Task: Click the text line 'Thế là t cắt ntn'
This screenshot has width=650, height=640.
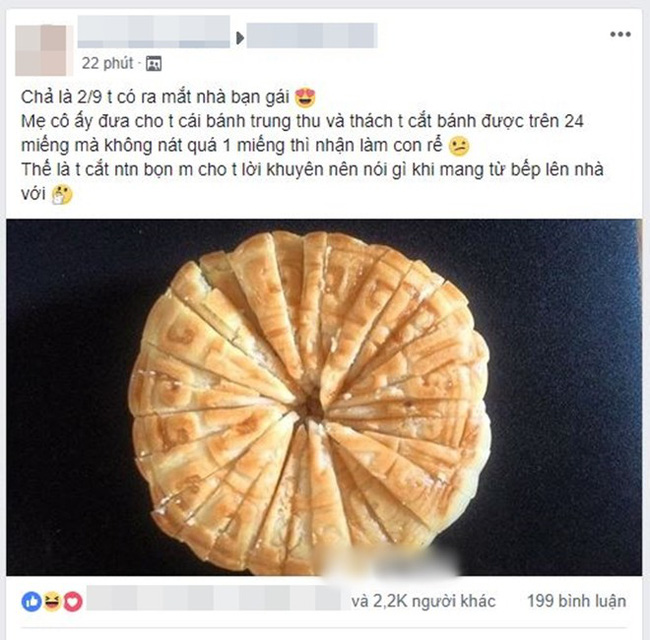Action: point(312,170)
